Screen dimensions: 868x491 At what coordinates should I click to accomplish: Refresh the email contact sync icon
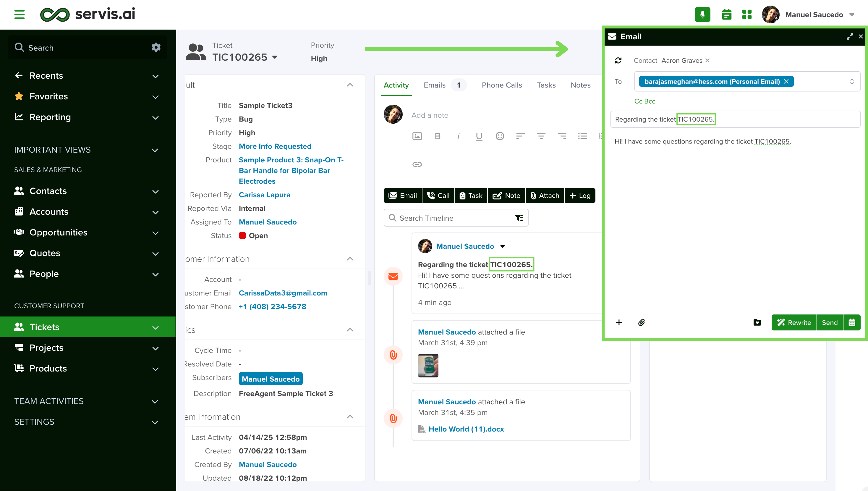tap(618, 60)
